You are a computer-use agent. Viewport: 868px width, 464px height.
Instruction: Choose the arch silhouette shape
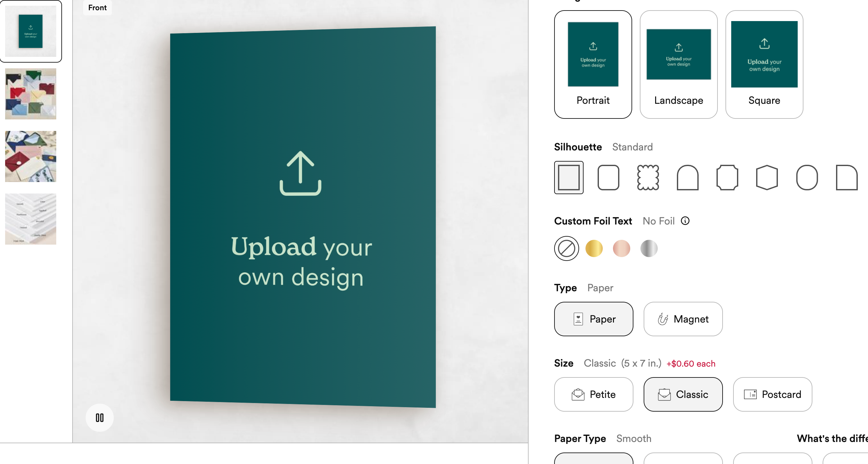(687, 178)
